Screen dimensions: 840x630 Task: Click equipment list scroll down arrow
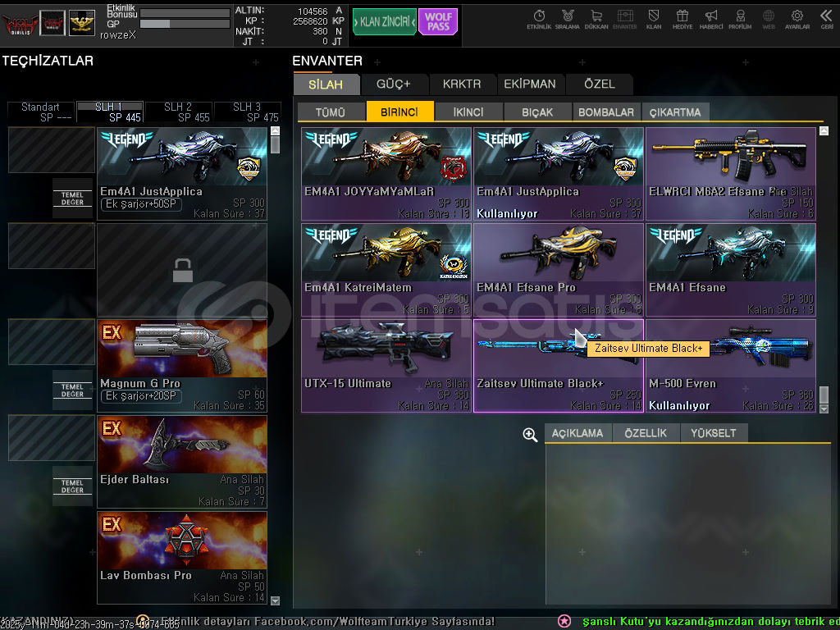[x=275, y=600]
